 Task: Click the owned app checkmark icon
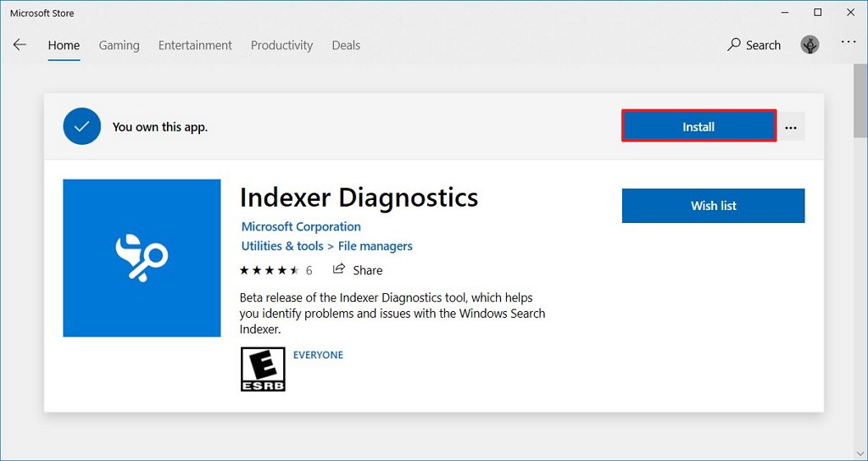[x=82, y=126]
